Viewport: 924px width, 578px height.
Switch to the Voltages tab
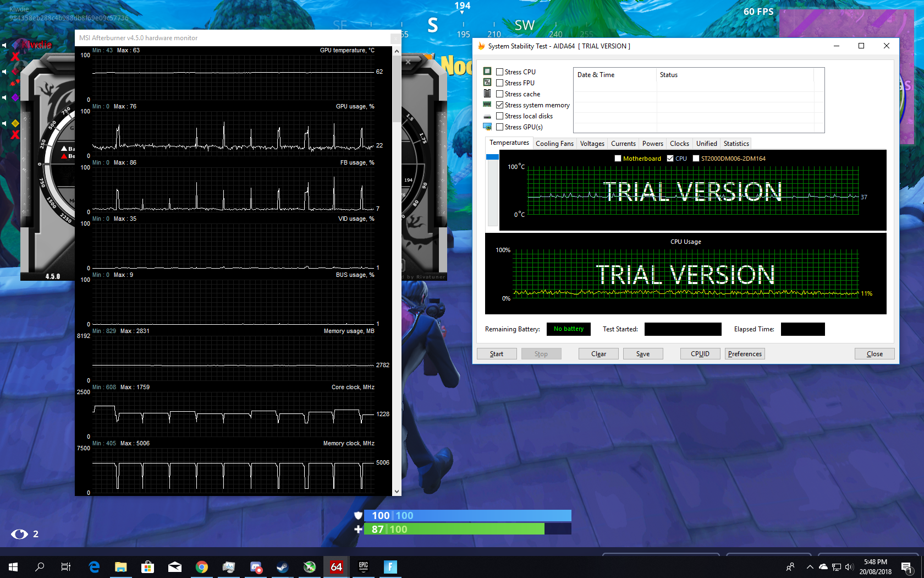click(x=592, y=144)
